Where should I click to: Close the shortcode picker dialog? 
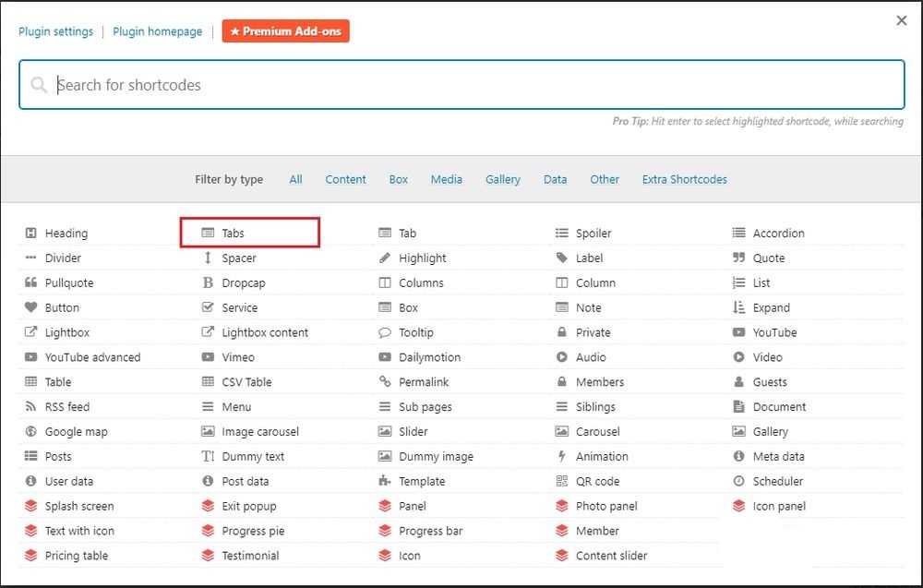[x=902, y=20]
